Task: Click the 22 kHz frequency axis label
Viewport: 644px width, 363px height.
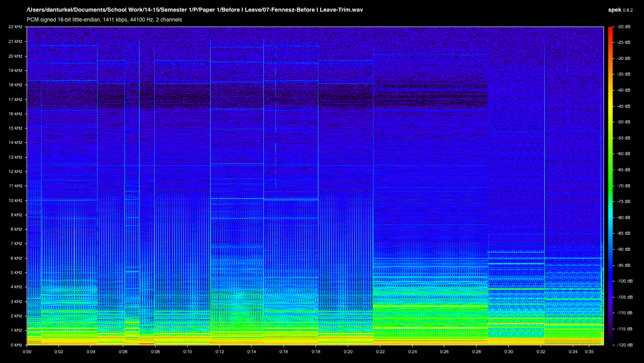Action: click(15, 27)
